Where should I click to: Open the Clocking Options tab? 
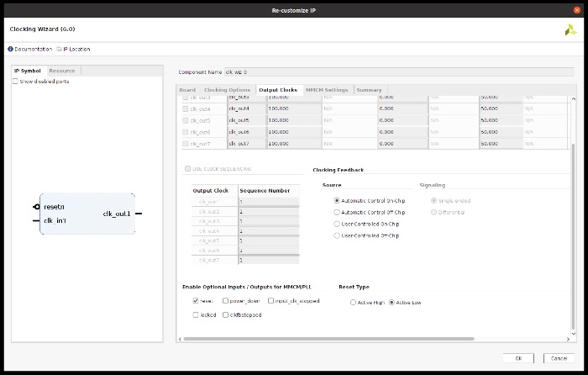point(228,90)
